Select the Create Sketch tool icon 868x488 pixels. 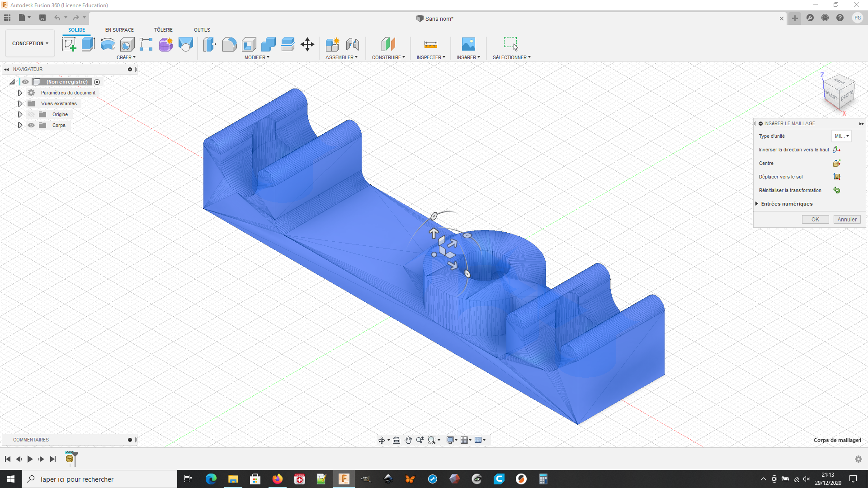click(x=69, y=44)
